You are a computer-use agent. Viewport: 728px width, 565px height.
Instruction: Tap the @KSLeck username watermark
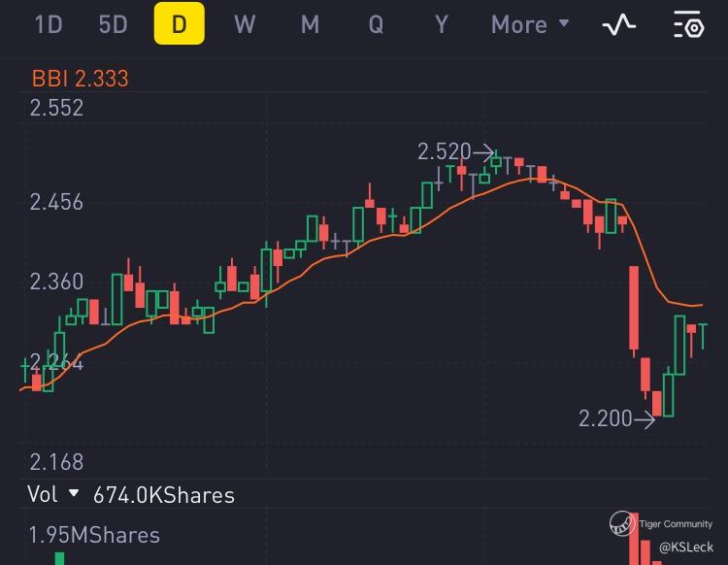click(685, 548)
